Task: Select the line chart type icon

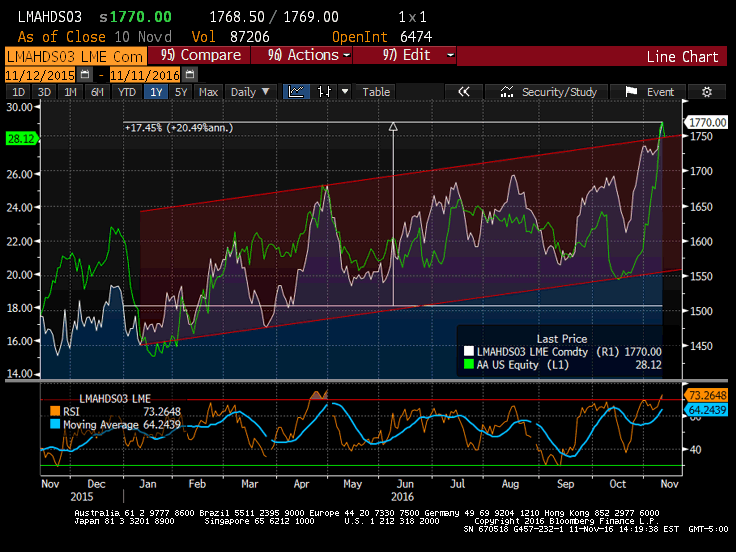Action: pos(296,92)
